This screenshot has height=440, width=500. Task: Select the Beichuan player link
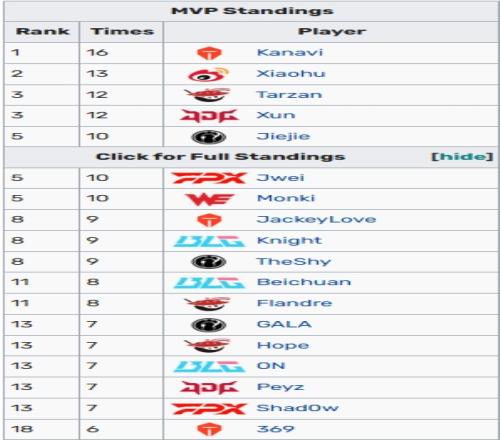[x=304, y=282]
